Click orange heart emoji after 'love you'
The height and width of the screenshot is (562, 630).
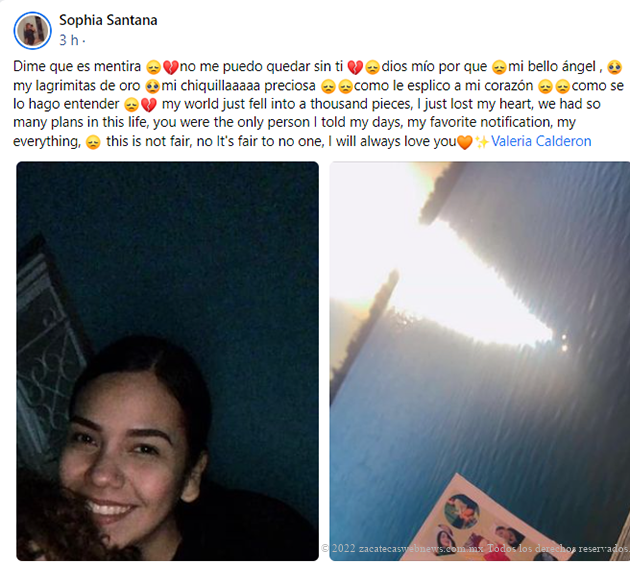pos(465,142)
